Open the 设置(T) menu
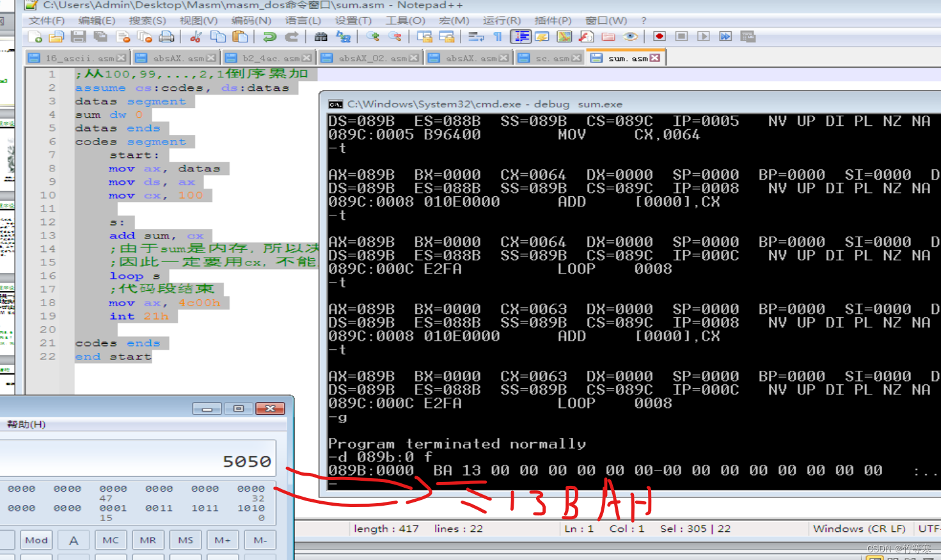The width and height of the screenshot is (941, 560). click(353, 20)
